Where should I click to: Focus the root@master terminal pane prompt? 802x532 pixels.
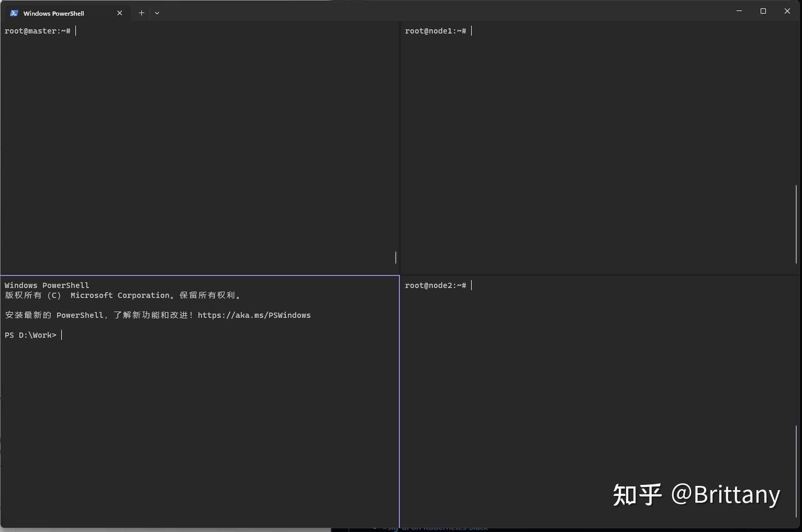(x=38, y=31)
